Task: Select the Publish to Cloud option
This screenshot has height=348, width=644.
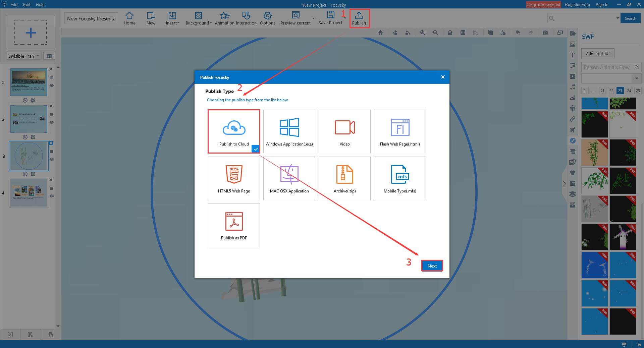Action: tap(234, 131)
